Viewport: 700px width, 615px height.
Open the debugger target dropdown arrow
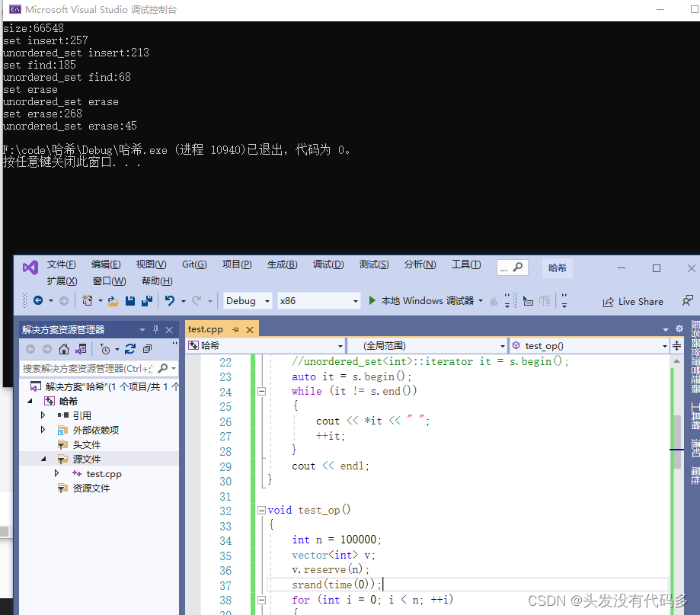(x=481, y=300)
